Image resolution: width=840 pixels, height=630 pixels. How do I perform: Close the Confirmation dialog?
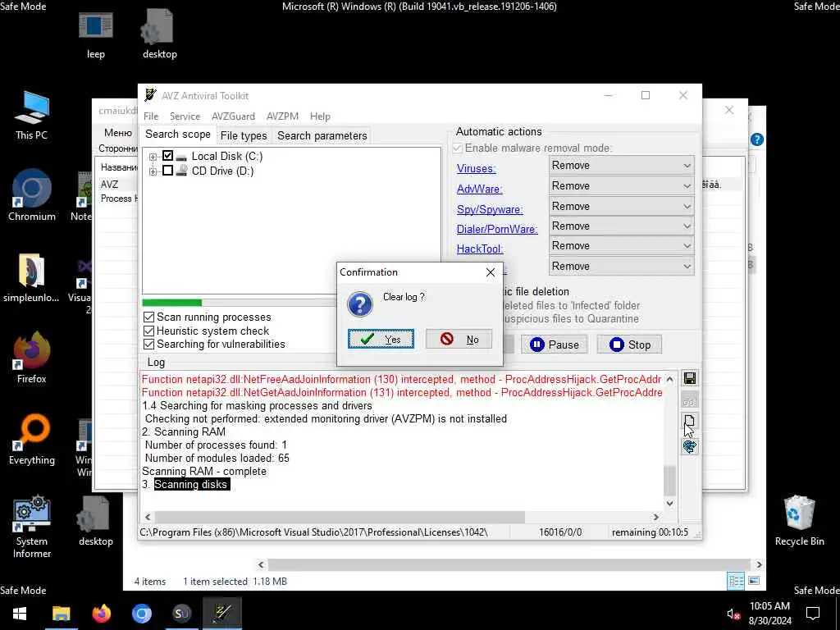click(491, 272)
